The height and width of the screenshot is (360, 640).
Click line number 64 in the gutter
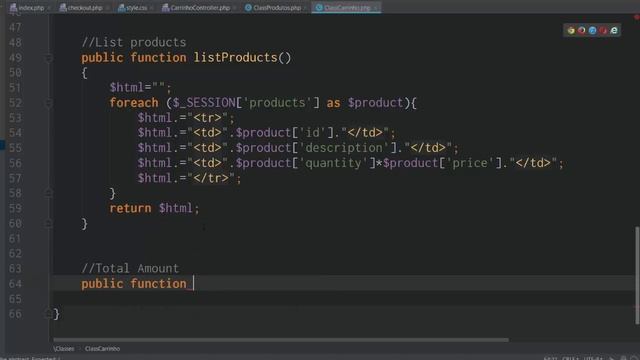(15, 284)
